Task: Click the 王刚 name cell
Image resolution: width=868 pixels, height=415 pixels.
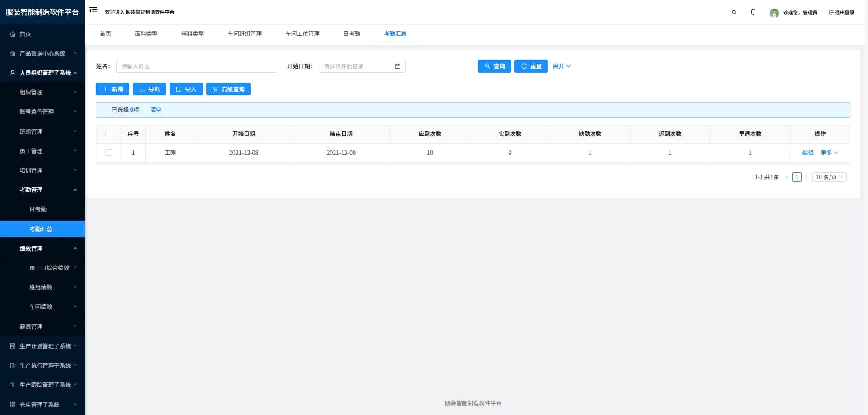Action: [x=170, y=153]
